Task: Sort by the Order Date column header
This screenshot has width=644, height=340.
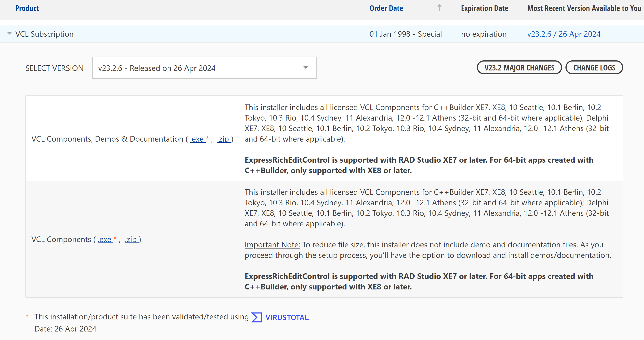Action: [386, 8]
